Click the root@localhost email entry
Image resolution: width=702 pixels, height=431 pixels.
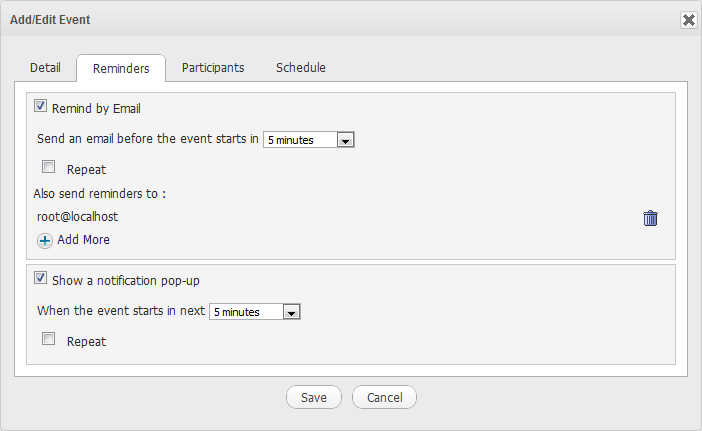79,216
